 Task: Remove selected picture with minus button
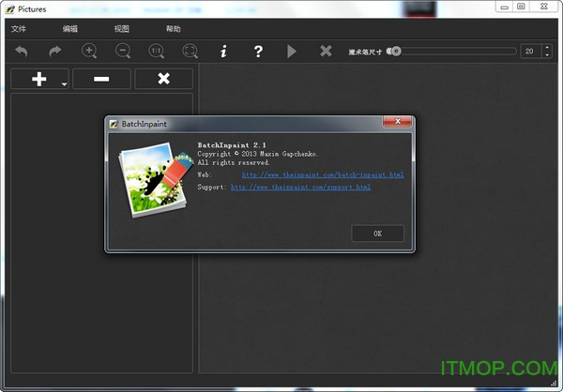tap(101, 79)
